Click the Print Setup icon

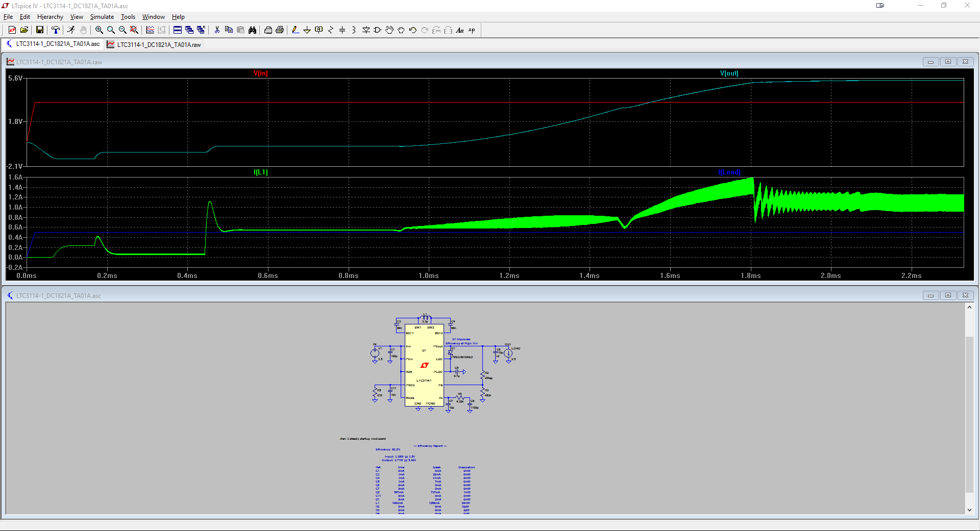coord(268,30)
